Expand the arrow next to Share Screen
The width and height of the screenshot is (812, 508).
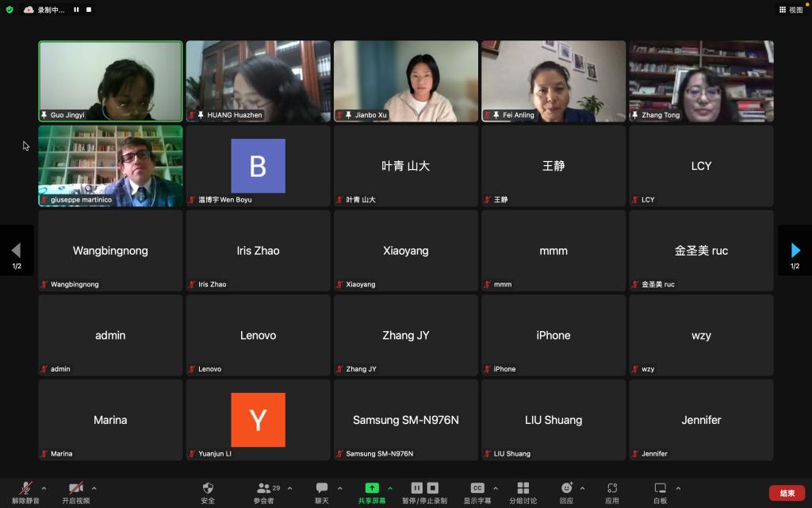point(389,488)
